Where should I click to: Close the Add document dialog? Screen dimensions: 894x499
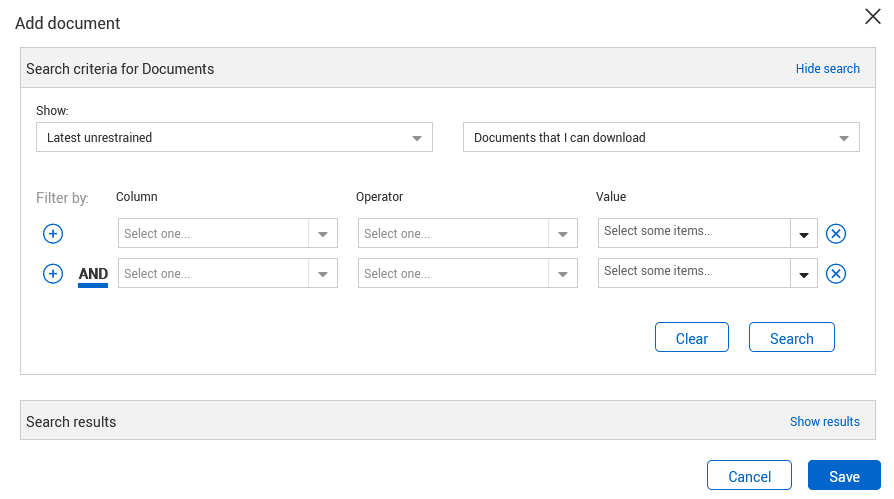pyautogui.click(x=872, y=17)
